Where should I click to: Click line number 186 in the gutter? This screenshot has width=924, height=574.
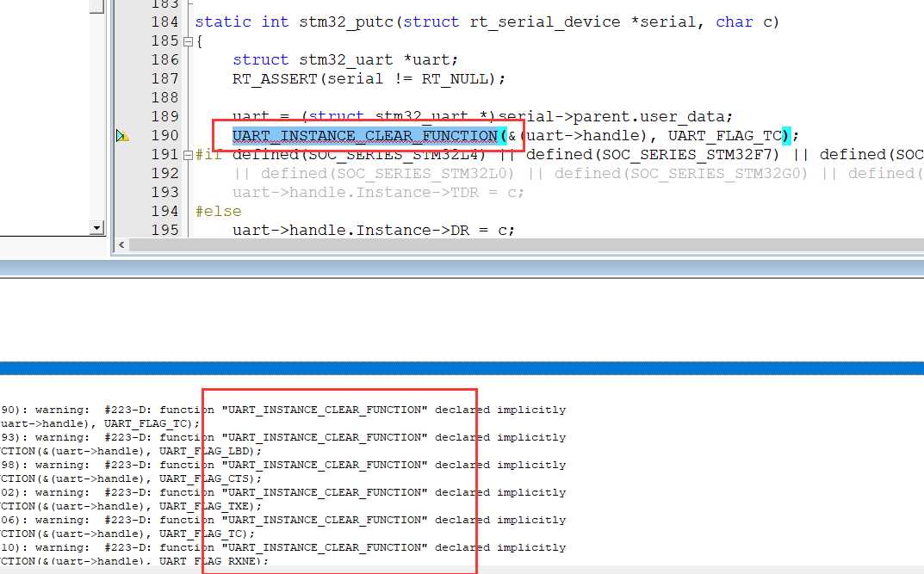pyautogui.click(x=164, y=60)
